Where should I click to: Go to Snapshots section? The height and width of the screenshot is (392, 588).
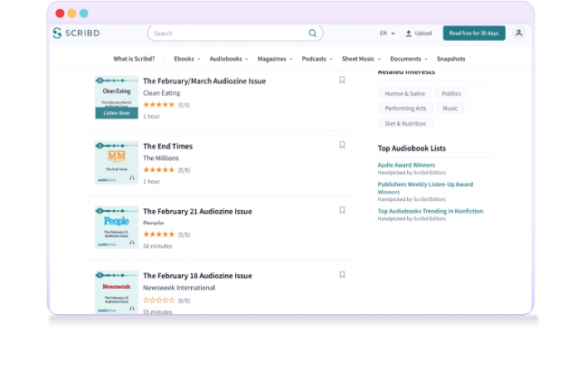pyautogui.click(x=450, y=59)
